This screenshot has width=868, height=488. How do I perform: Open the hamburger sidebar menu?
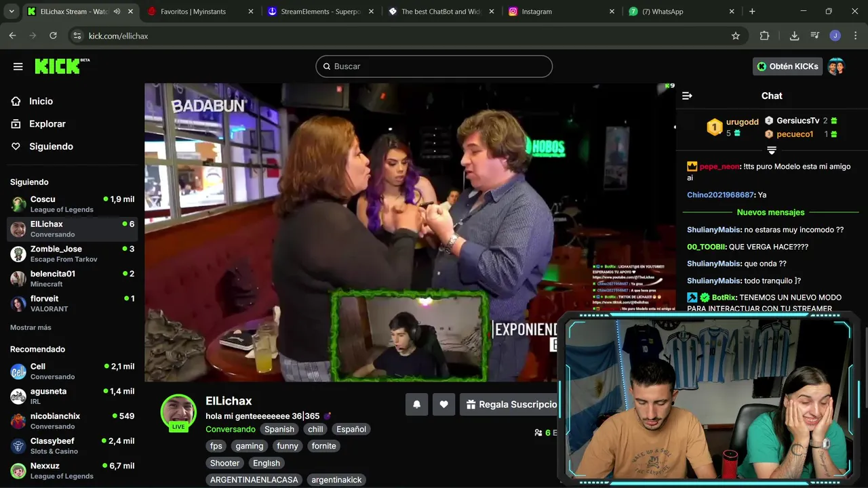(18, 66)
